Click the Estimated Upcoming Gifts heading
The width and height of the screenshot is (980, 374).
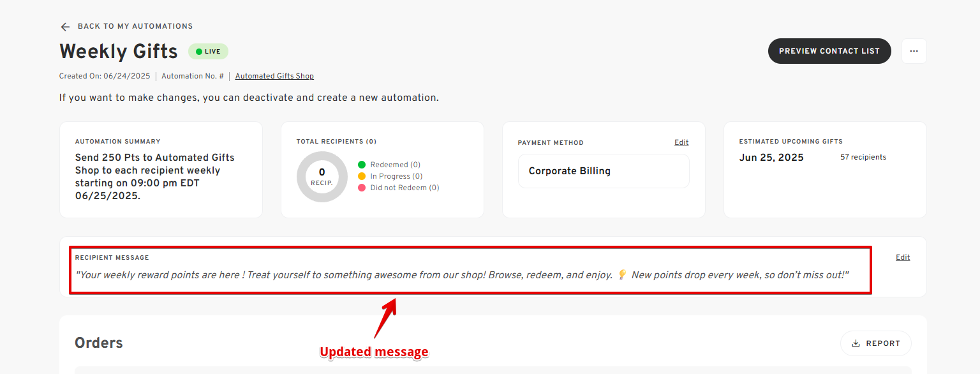tap(791, 142)
